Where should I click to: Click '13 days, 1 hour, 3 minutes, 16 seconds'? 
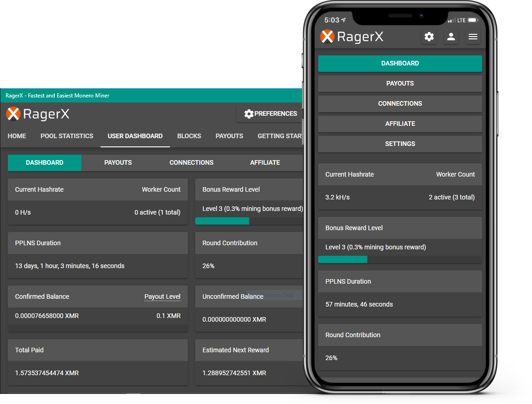(x=69, y=266)
